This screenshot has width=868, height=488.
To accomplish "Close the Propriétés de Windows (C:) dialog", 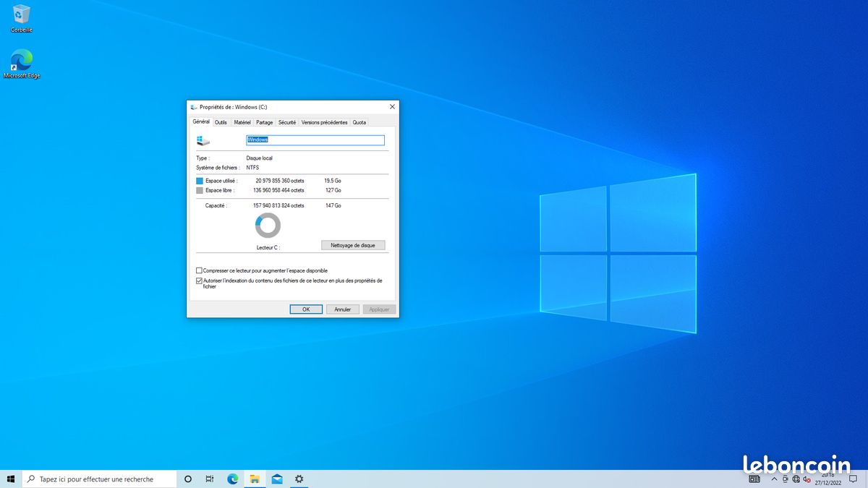I will 391,107.
